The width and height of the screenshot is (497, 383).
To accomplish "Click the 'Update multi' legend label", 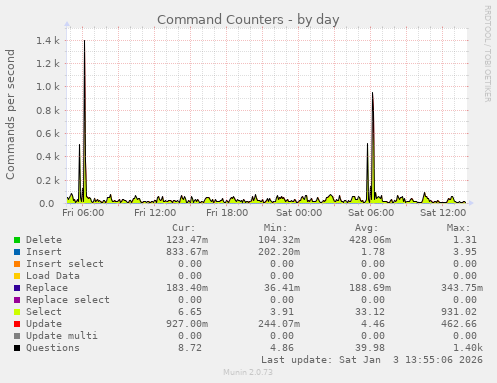I will (x=62, y=336).
